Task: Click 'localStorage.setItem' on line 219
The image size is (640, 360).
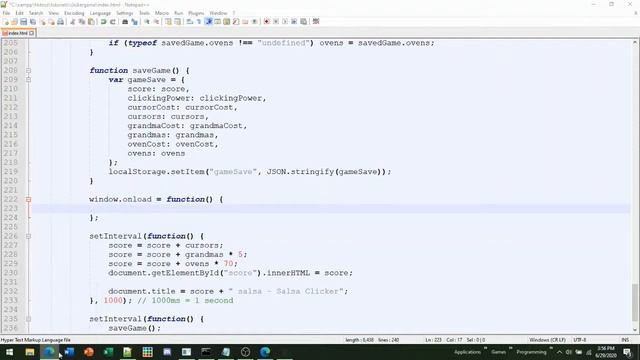Action: click(x=156, y=172)
